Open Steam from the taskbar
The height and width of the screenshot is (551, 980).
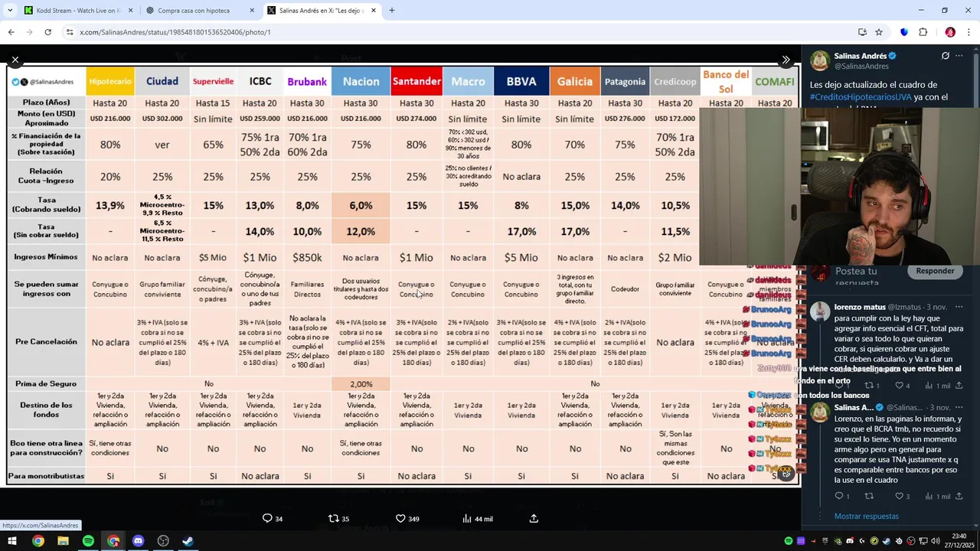[x=188, y=541]
